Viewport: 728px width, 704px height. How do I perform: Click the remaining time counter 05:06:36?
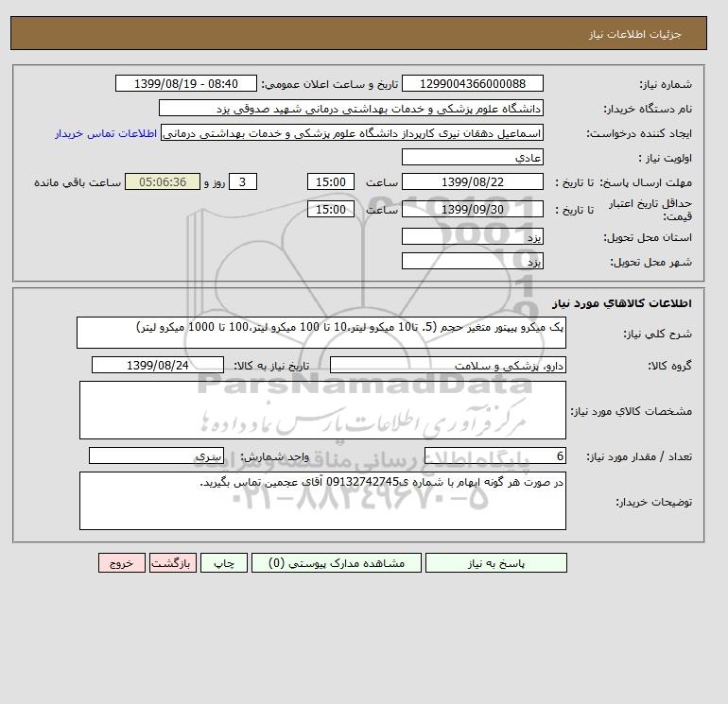click(163, 182)
